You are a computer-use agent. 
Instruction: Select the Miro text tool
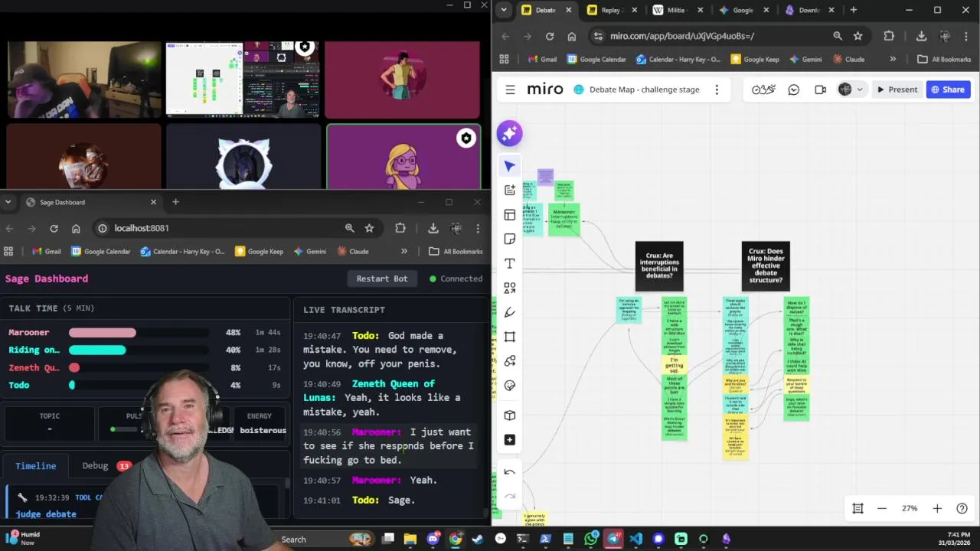tap(510, 264)
